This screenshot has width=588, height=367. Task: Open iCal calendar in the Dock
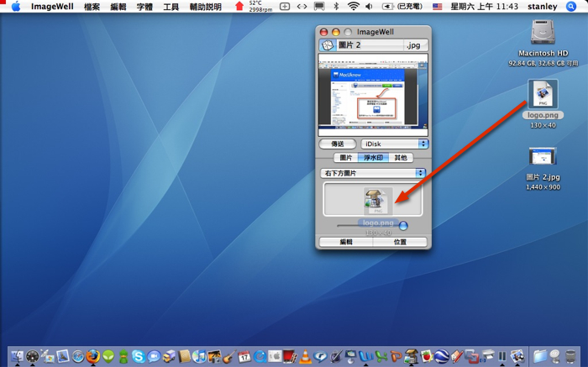244,356
